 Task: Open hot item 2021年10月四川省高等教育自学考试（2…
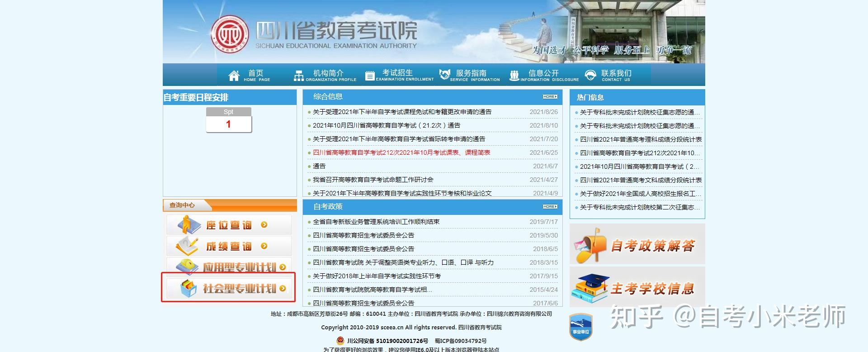pyautogui.click(x=640, y=166)
